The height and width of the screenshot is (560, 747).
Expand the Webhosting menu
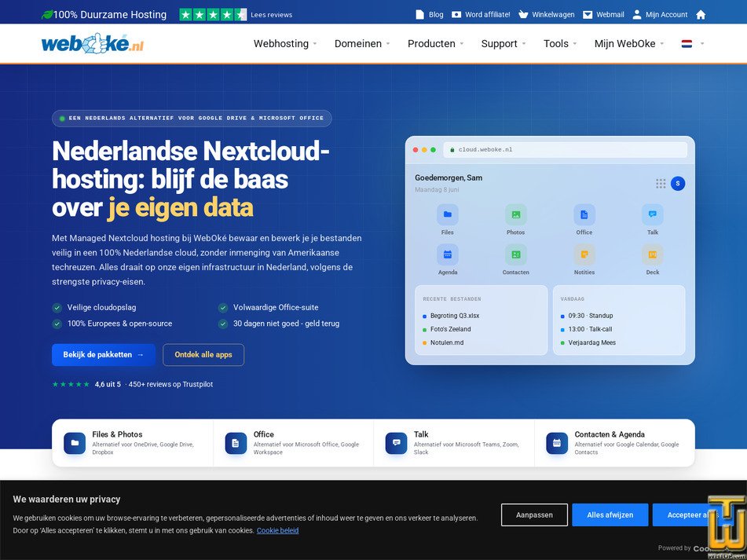click(285, 44)
